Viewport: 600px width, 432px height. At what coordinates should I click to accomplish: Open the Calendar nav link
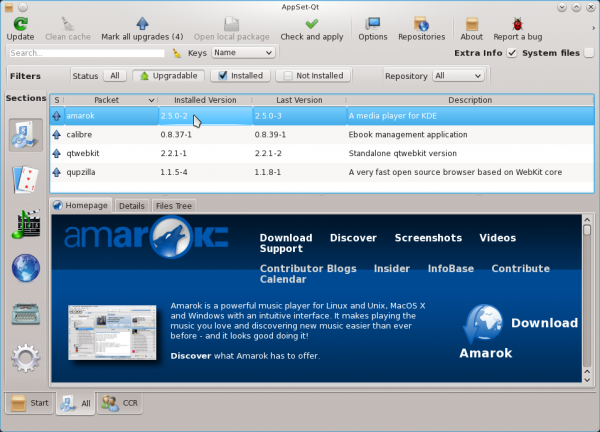coord(283,279)
